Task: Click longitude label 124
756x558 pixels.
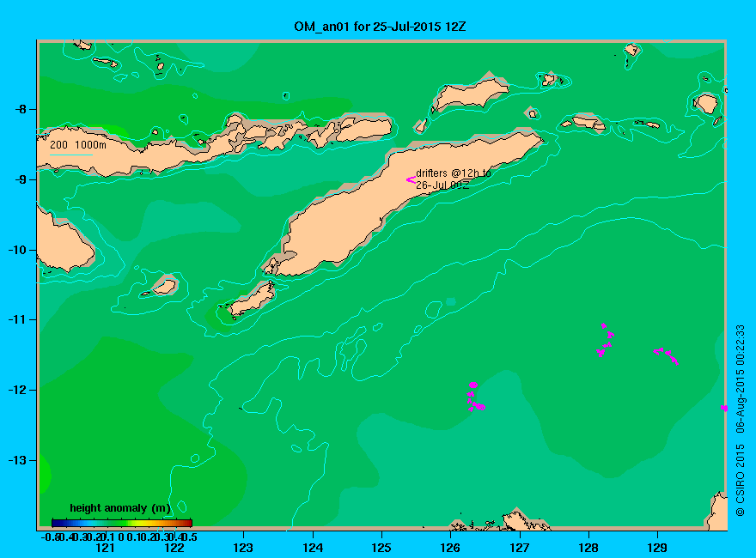Action: (313, 548)
